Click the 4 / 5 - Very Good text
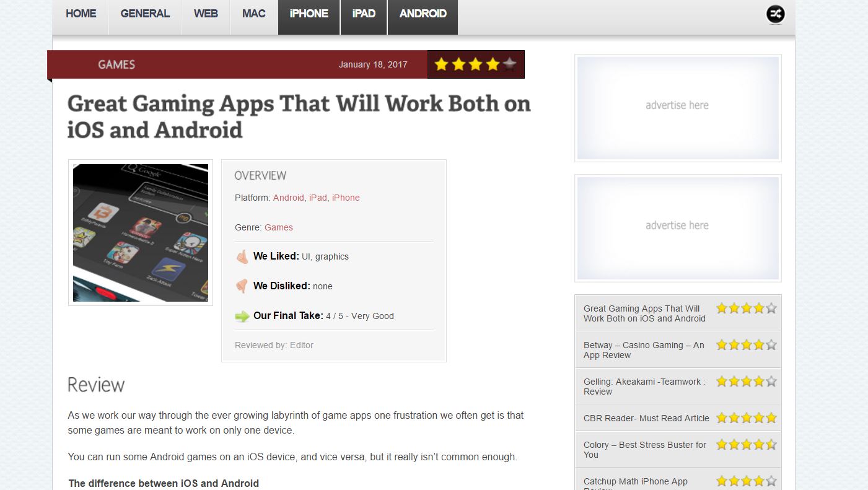Viewport: 868px width, 490px height. 360,316
